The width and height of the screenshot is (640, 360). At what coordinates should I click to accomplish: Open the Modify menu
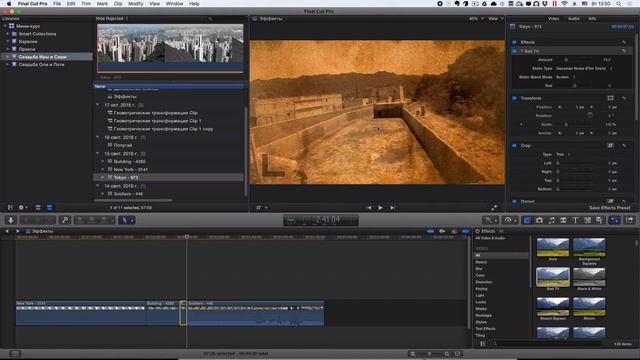click(x=136, y=4)
